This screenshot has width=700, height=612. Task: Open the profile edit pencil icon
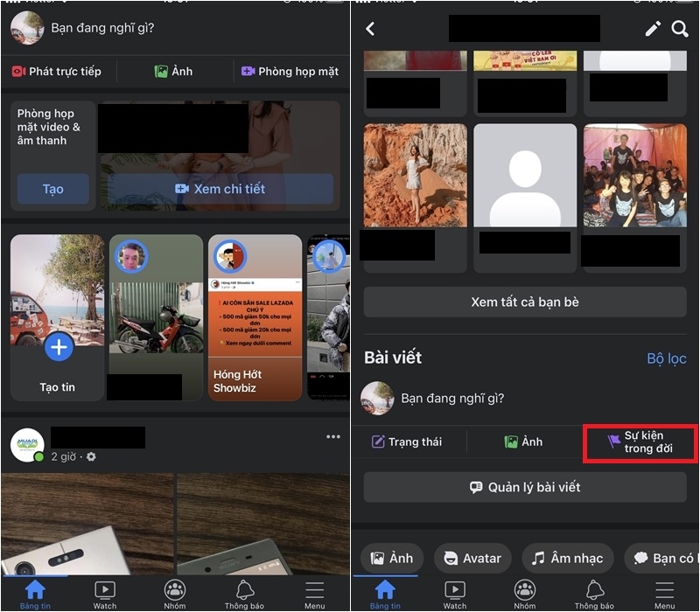click(x=652, y=29)
